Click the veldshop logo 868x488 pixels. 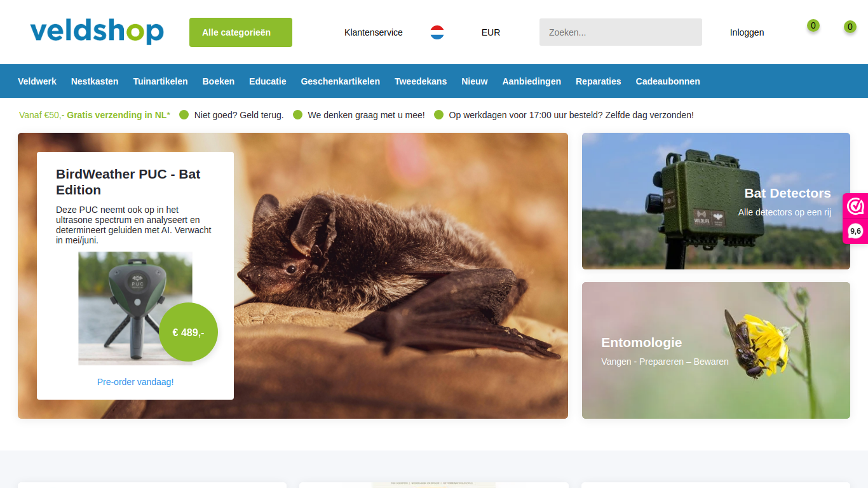[x=97, y=31]
